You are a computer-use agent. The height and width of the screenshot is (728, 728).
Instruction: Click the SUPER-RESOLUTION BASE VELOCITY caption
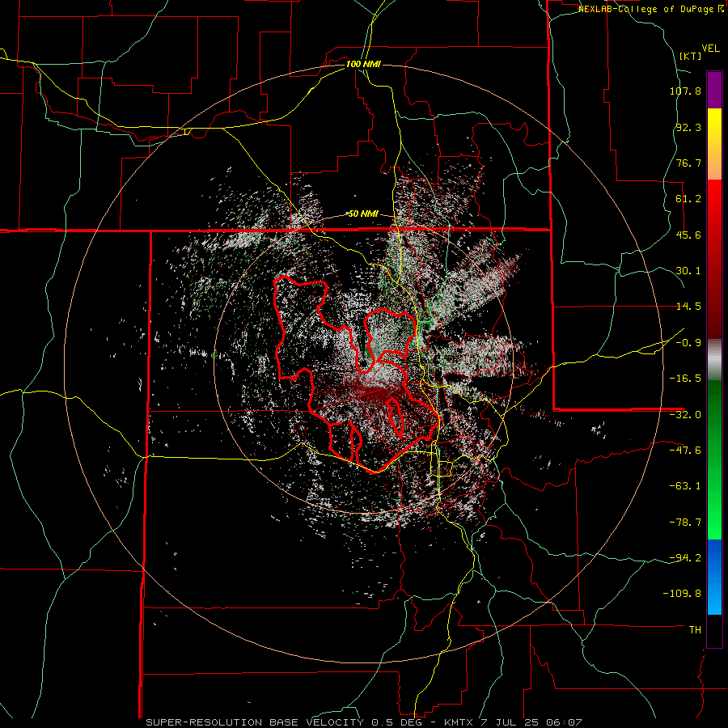pos(256,722)
